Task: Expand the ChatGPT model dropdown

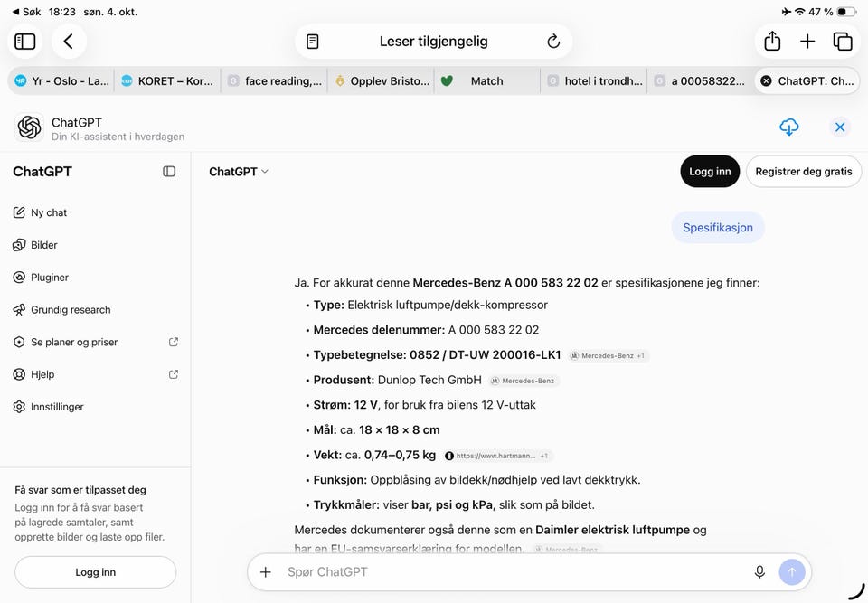Action: pyautogui.click(x=239, y=172)
